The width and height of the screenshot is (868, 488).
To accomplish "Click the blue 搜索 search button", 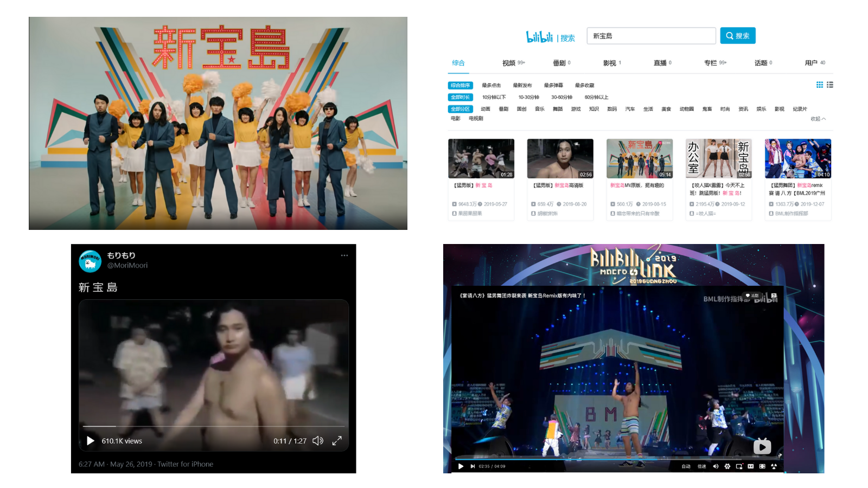I will (738, 36).
